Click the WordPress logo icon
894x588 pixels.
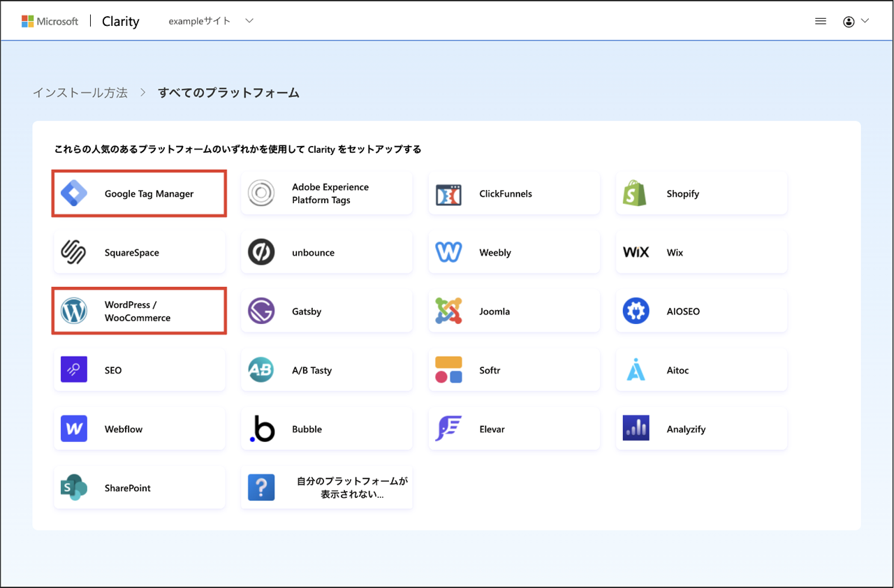tap(74, 311)
